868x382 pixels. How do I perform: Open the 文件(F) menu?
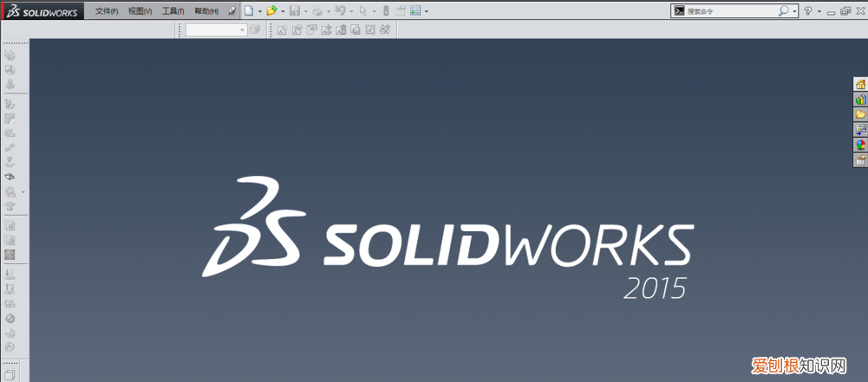107,11
